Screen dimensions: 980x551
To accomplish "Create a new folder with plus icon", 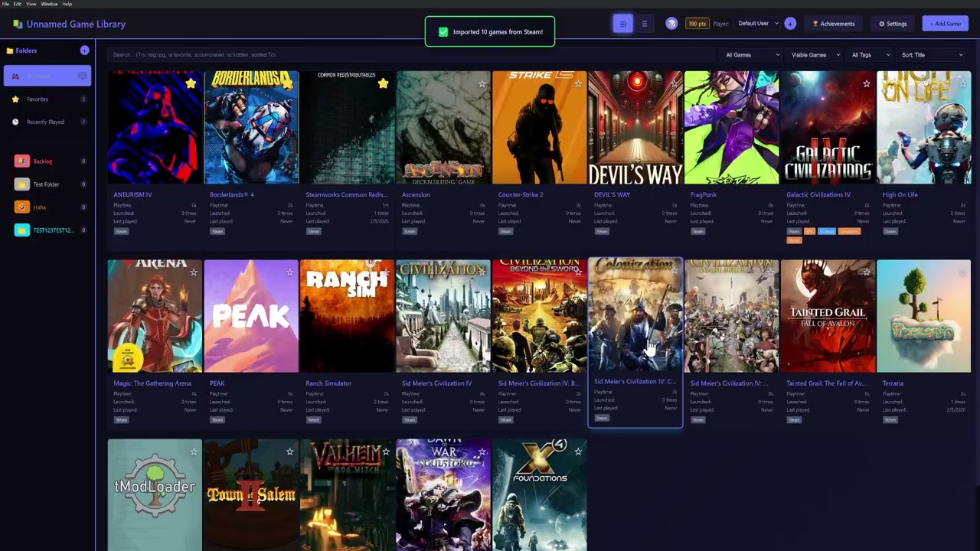I will tap(84, 51).
